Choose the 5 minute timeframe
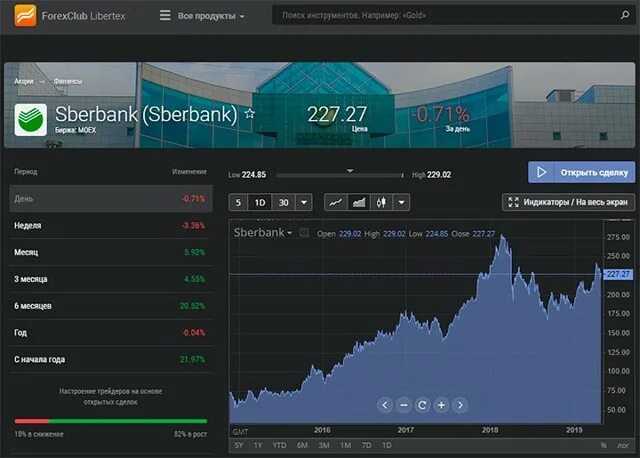640x458 pixels. [238, 202]
